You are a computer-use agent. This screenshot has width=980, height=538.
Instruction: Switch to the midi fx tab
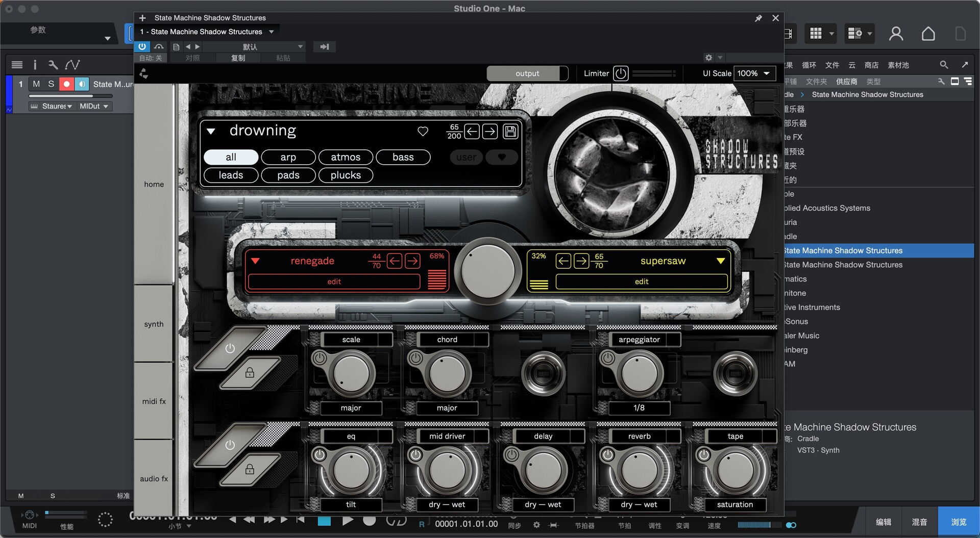[154, 401]
